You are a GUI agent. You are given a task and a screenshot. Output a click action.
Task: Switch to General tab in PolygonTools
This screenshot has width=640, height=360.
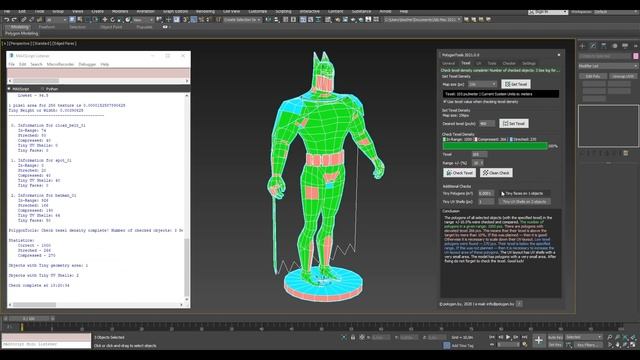coord(449,63)
